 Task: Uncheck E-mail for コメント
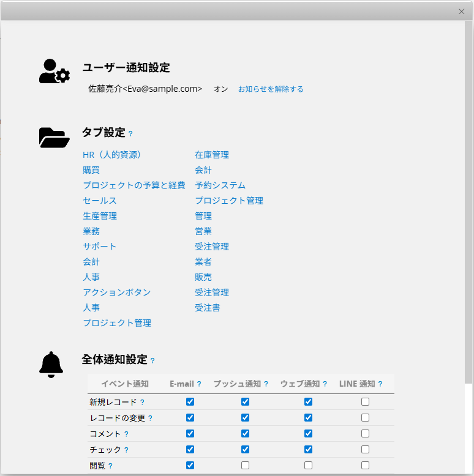click(x=190, y=434)
